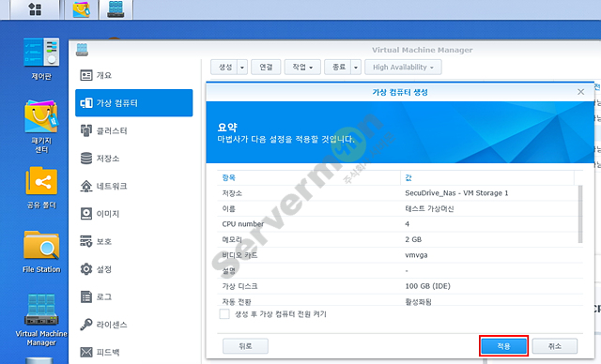601x364 pixels.
Task: Select the vmvga video card value
Action: 416,255
